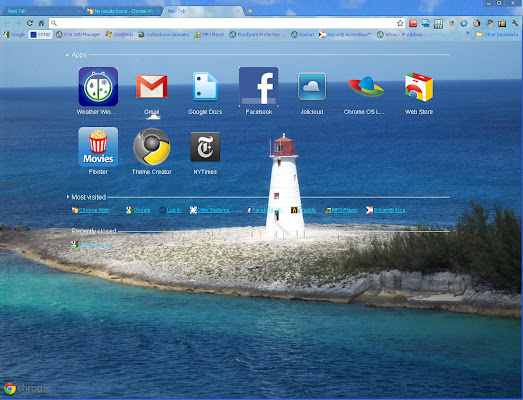Reopen the link under Recently closed
Screen dimensions: 523x400
pos(91,245)
